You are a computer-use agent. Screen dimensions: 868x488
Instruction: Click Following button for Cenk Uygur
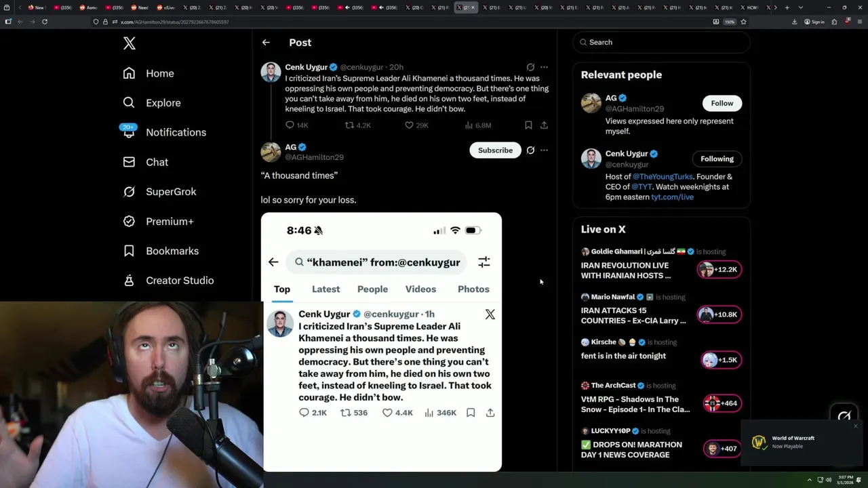coord(717,159)
